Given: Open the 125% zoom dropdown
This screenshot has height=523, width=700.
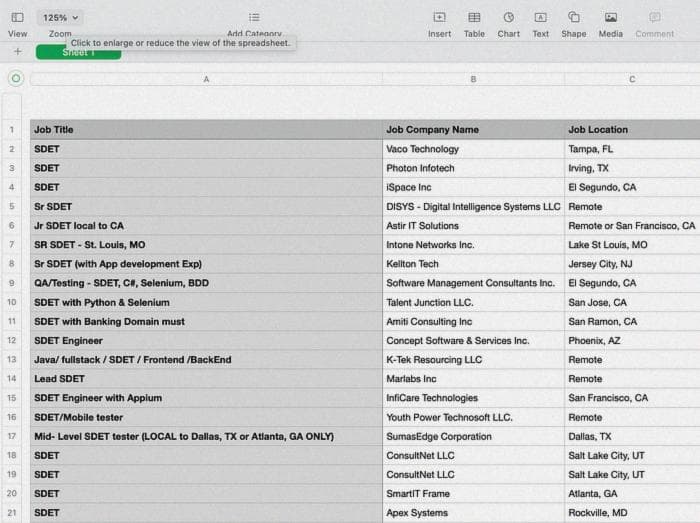Looking at the screenshot, I should 60,18.
